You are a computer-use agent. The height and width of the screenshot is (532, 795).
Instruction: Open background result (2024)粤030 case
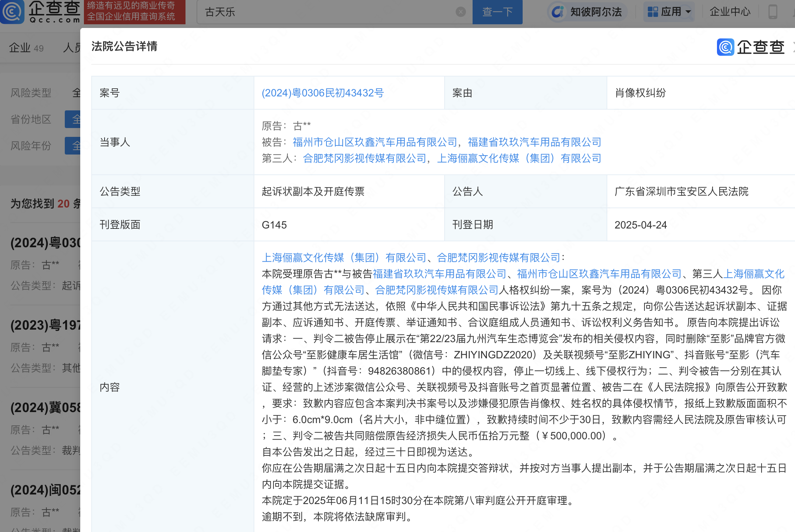[x=45, y=243]
